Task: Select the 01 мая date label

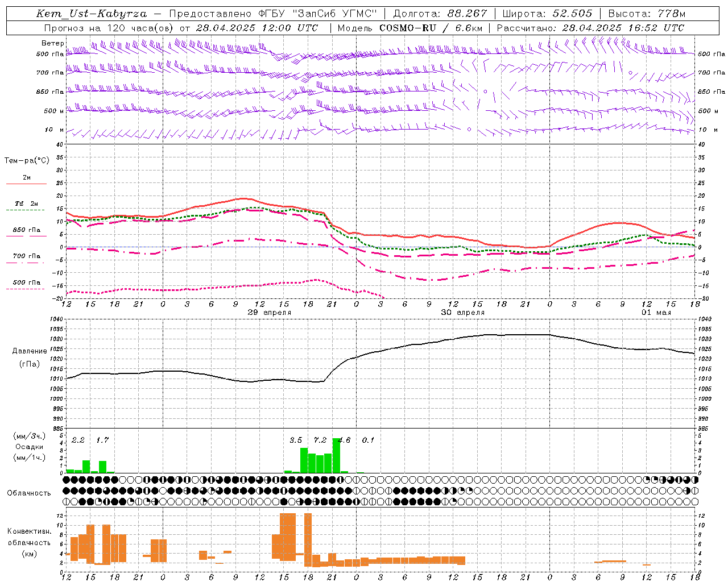Action: pyautogui.click(x=656, y=313)
